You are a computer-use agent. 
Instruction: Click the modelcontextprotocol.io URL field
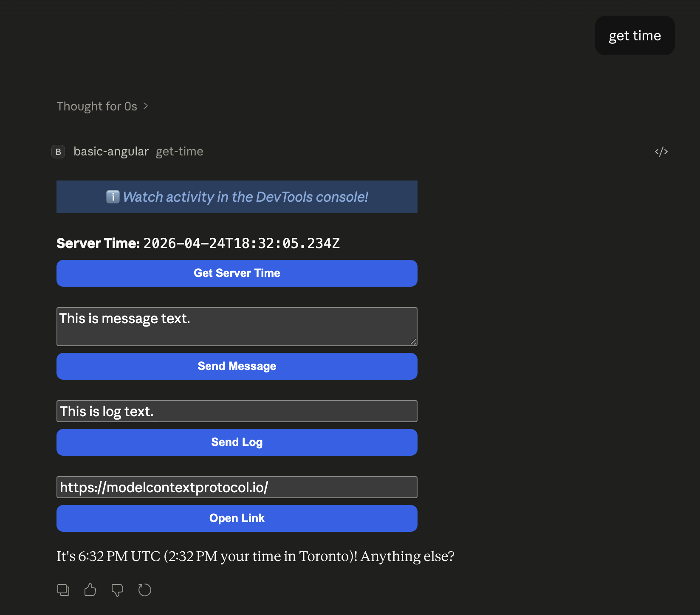point(237,487)
